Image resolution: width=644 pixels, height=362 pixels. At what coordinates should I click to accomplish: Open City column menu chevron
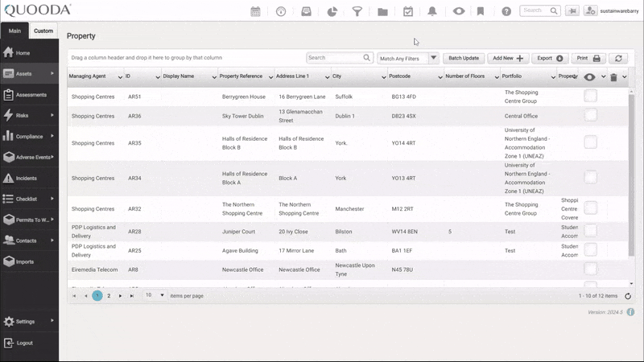point(384,77)
